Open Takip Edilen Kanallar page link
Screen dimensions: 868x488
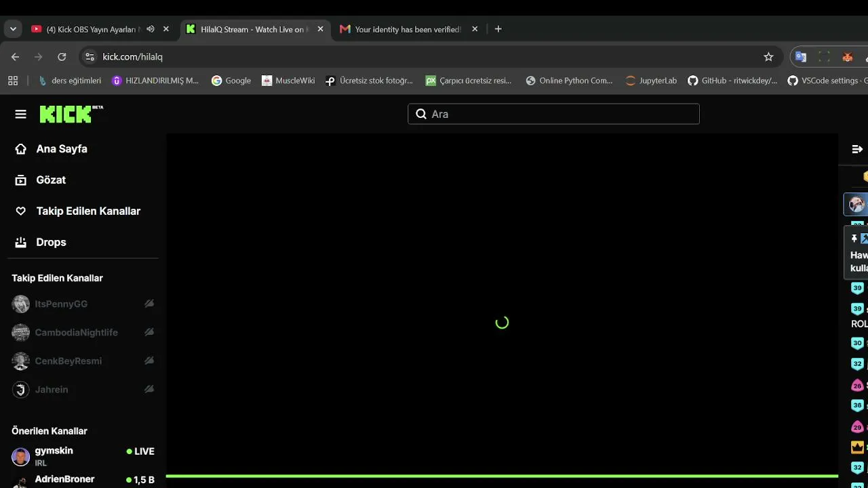click(88, 211)
